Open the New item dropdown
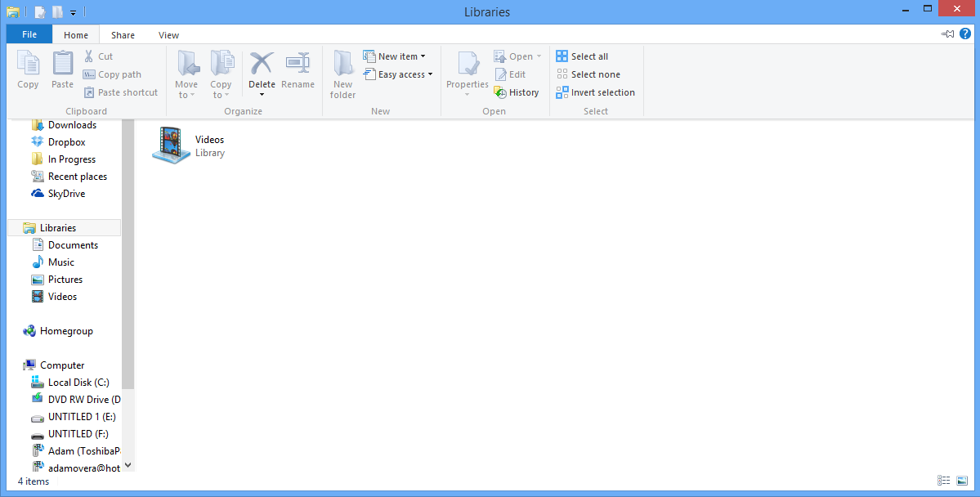Image resolution: width=980 pixels, height=497 pixels. pos(395,56)
